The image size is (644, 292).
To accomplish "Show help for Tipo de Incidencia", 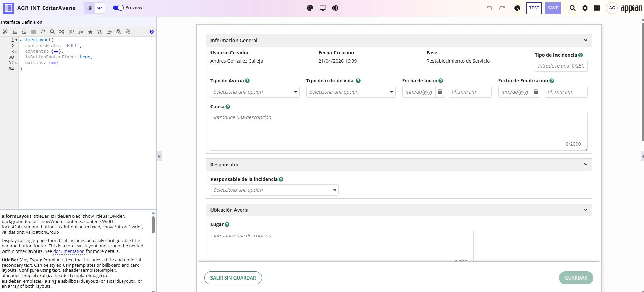I will [x=580, y=55].
